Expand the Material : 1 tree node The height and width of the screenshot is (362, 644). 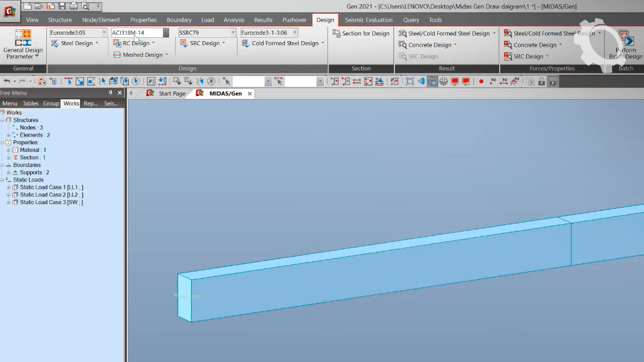click(x=8, y=150)
